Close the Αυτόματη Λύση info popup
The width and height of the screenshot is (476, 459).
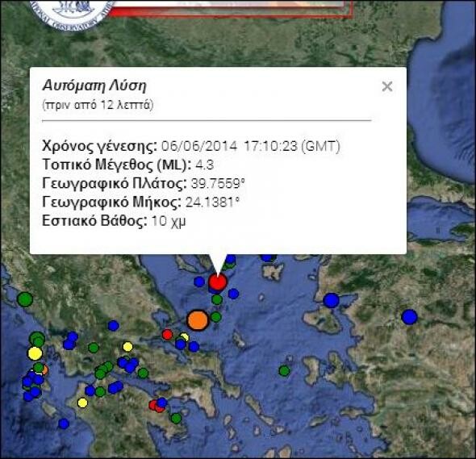pos(387,86)
